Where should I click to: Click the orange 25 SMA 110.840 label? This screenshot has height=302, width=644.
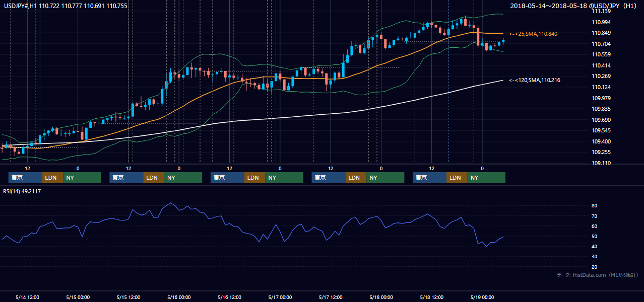coord(533,34)
